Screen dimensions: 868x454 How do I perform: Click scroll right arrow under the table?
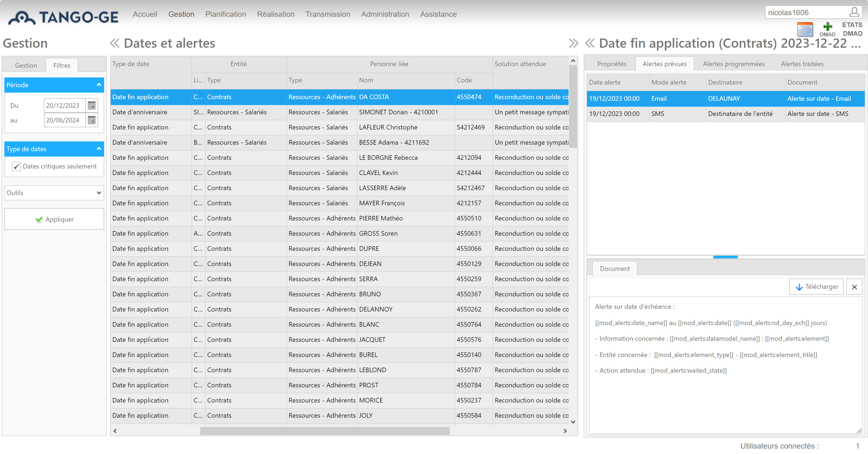pyautogui.click(x=565, y=431)
